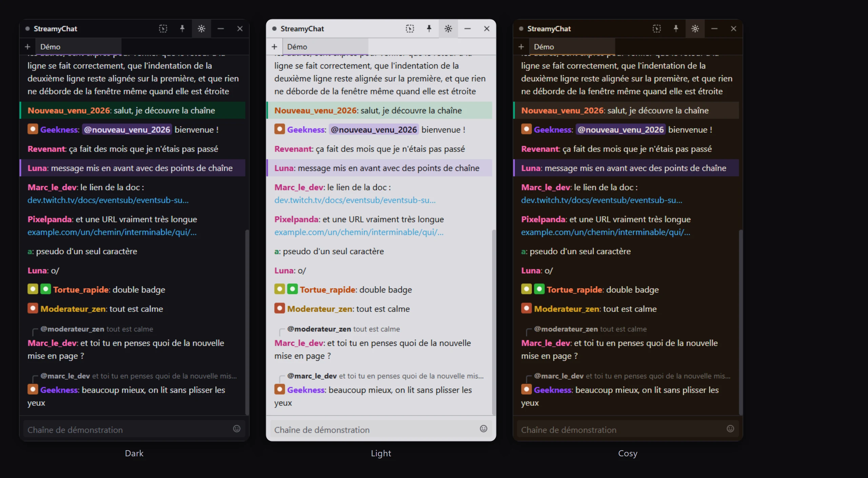Screen dimensions: 868x478
Task: Open the dev.twitch.tv docs link in the Light window
Action: [x=355, y=200]
